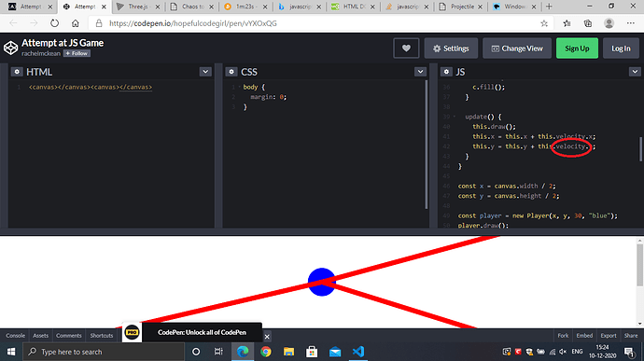
Task: Open the CSS editor settings gear
Action: click(x=231, y=72)
